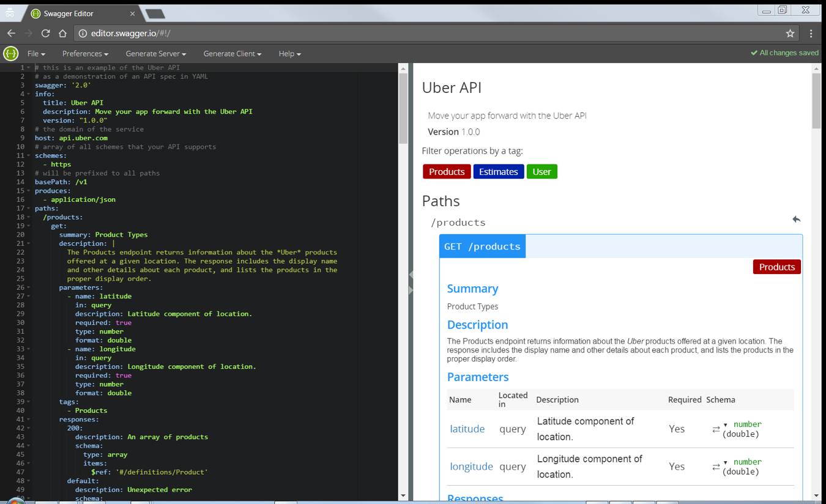Expand the latitude number schema triangle
Screen dimensions: 826x504
[726, 424]
